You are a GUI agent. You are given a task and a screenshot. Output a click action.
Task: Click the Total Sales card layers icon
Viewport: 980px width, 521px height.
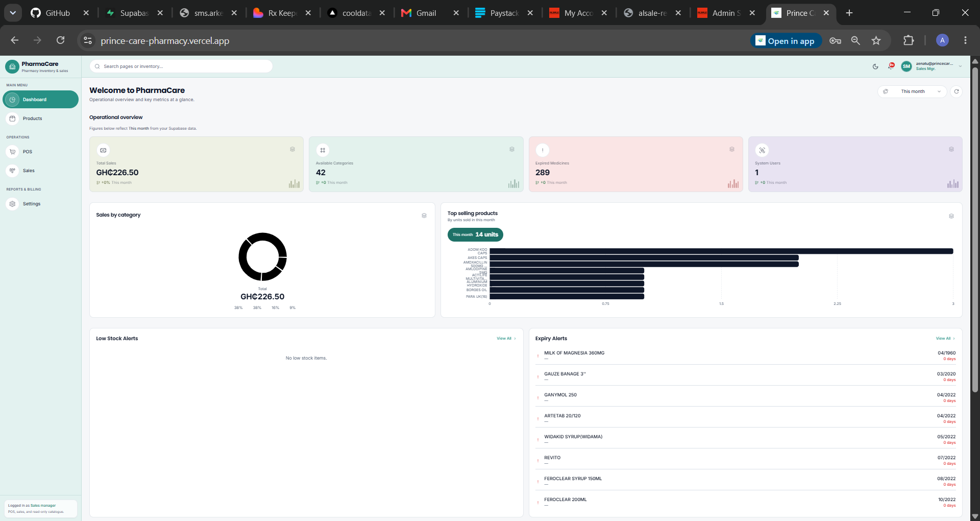[x=292, y=149]
